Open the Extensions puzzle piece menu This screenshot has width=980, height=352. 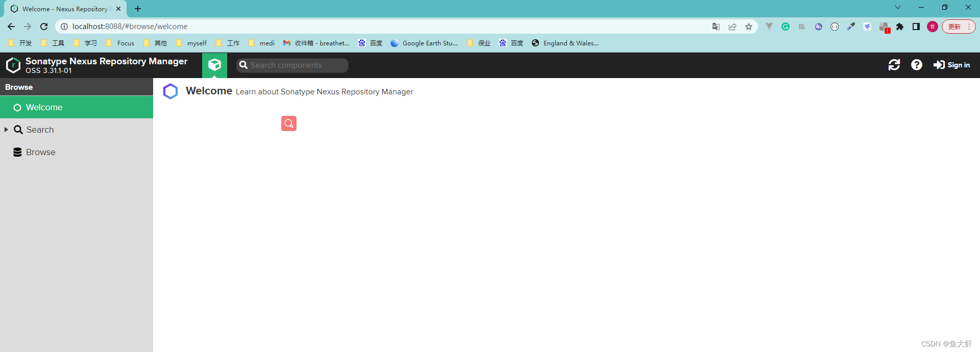[x=900, y=27]
